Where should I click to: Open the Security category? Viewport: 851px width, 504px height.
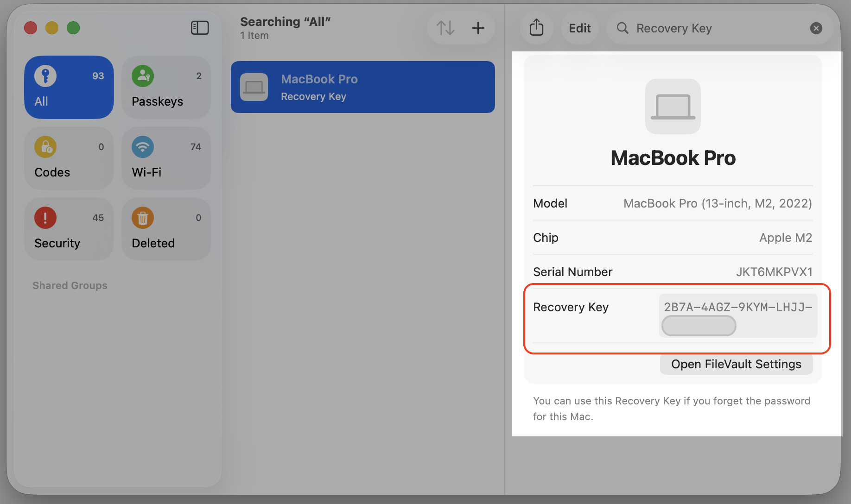pyautogui.click(x=69, y=229)
